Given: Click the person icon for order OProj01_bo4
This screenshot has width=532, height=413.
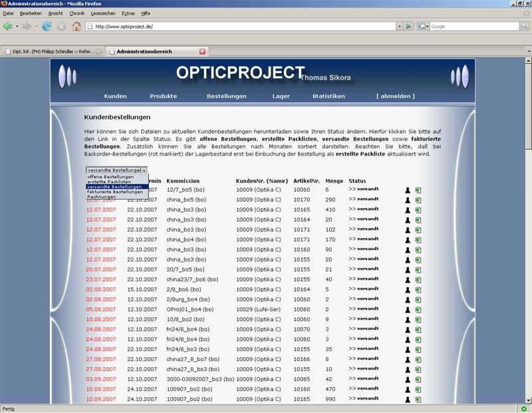Looking at the screenshot, I should click(x=408, y=310).
